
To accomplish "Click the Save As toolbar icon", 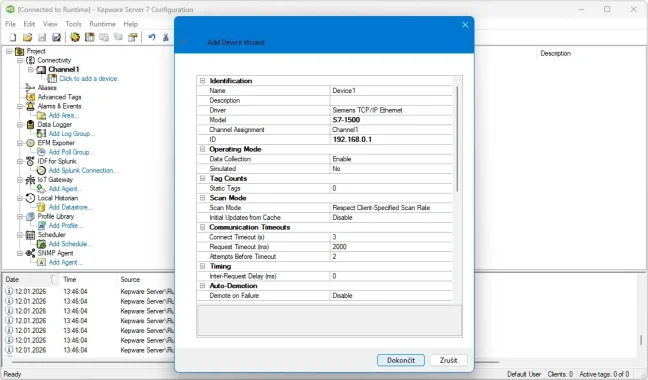I will (x=56, y=38).
